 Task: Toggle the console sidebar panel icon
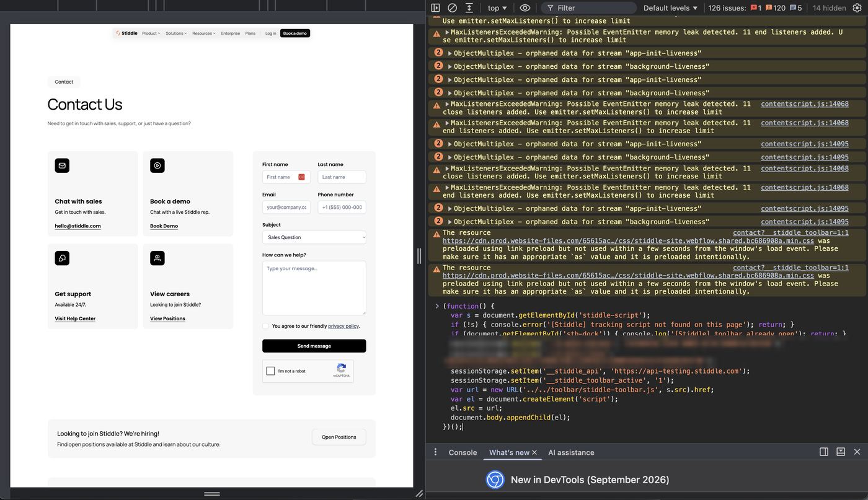pyautogui.click(x=435, y=8)
